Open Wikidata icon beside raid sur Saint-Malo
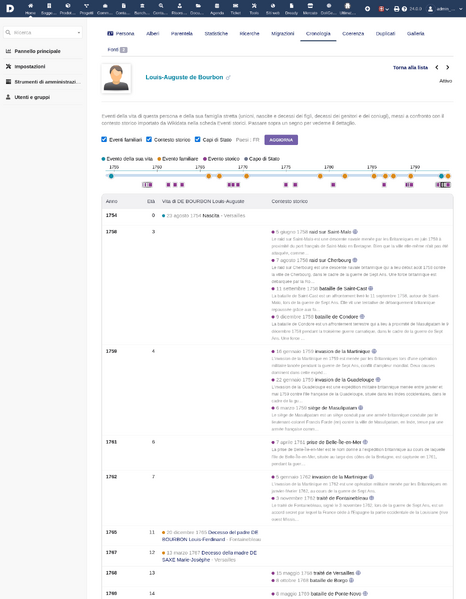This screenshot has height=599, width=466. coord(355,232)
